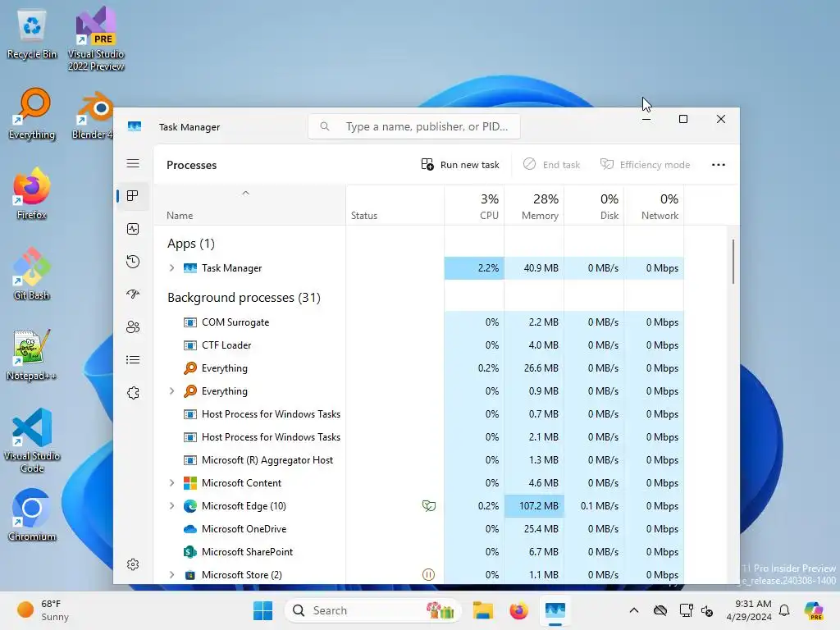840x630 pixels.
Task: Select the Chromium desktop shortcut
Action: click(32, 515)
